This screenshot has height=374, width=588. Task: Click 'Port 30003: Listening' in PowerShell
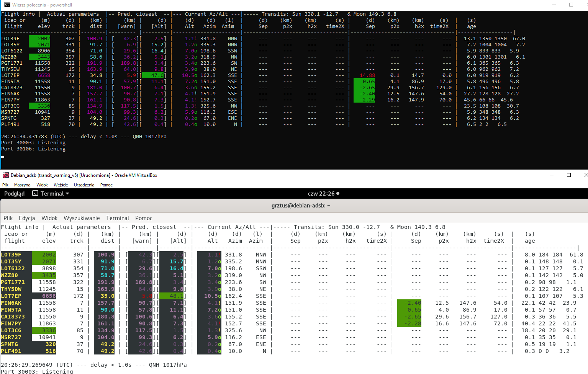(x=33, y=143)
